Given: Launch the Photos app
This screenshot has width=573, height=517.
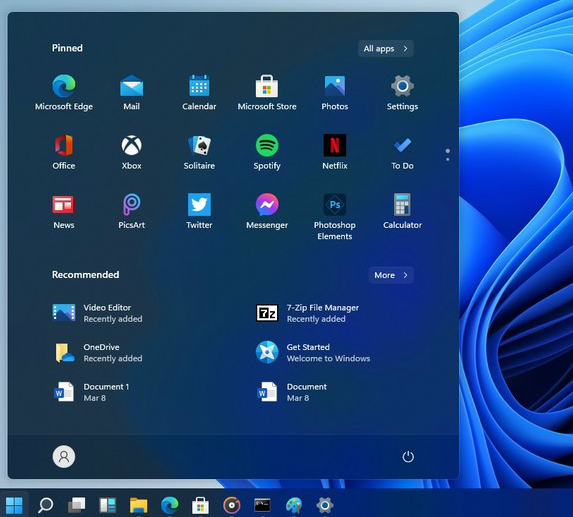Looking at the screenshot, I should pyautogui.click(x=335, y=93).
